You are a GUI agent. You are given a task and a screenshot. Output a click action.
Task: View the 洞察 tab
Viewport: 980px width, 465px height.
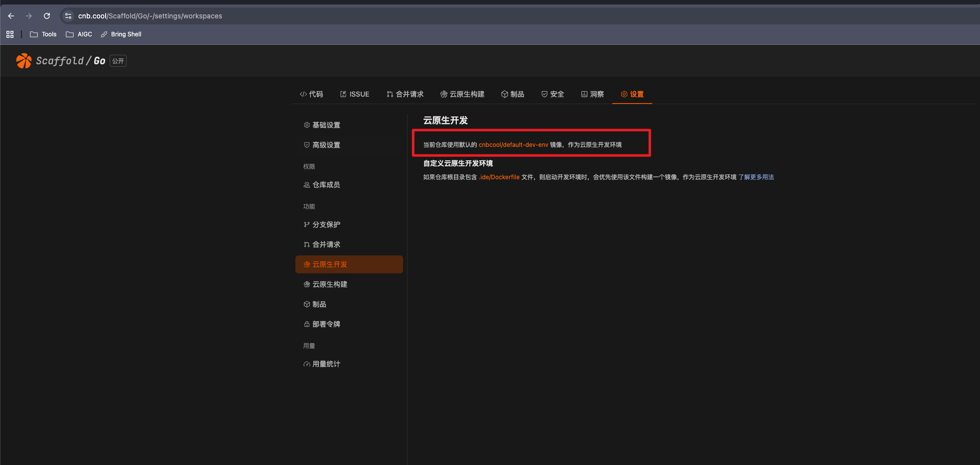pos(592,94)
